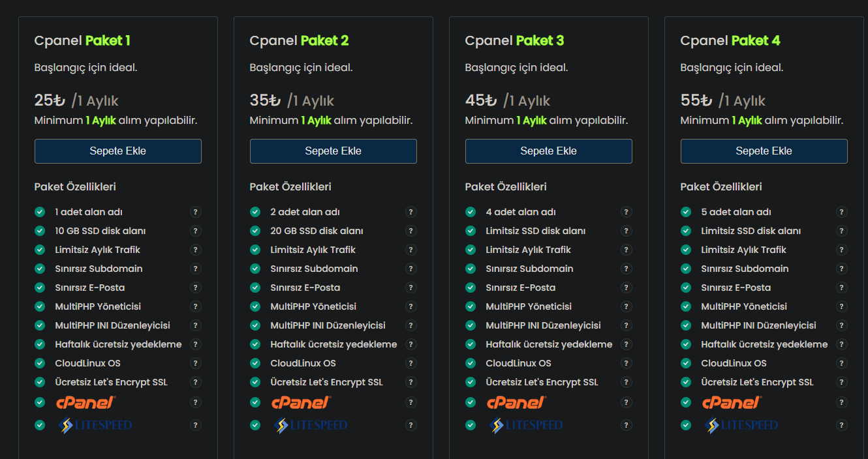Click help icon for 5 adet alan adı
The height and width of the screenshot is (459, 868).
tap(841, 212)
